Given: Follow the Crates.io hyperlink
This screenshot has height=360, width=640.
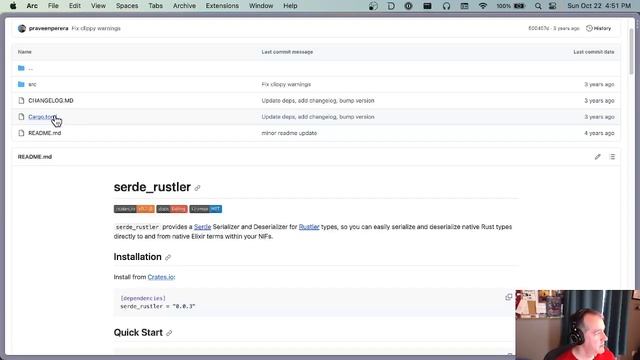Looking at the screenshot, I should tap(161, 277).
